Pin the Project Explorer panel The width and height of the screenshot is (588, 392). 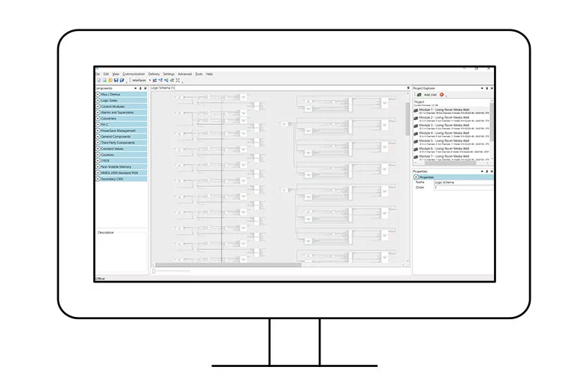click(487, 88)
